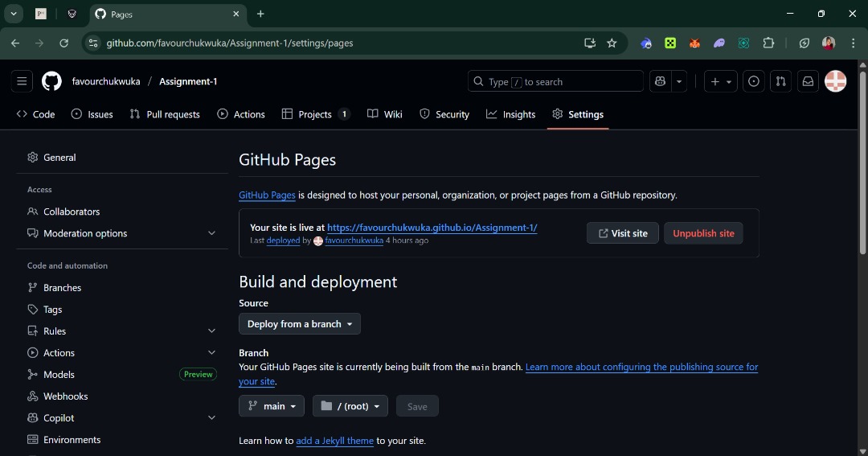Focus the Type / to search field

pyautogui.click(x=555, y=81)
